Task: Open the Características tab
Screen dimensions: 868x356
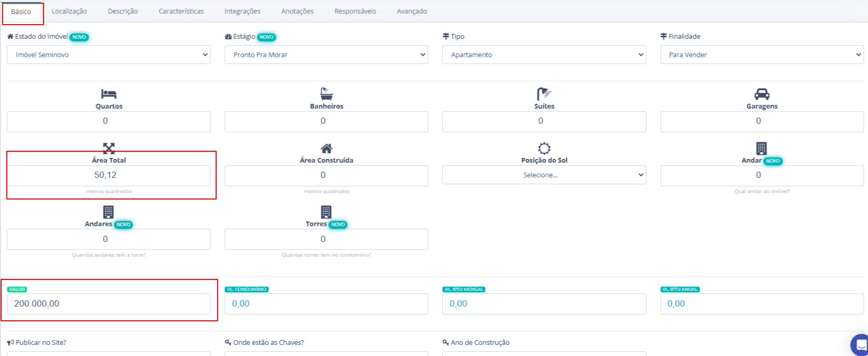Action: 181,11
